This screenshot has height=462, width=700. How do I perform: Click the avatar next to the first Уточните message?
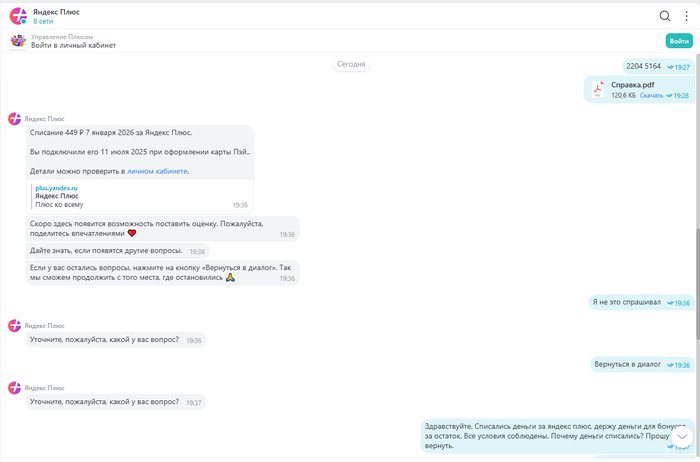pyautogui.click(x=15, y=326)
